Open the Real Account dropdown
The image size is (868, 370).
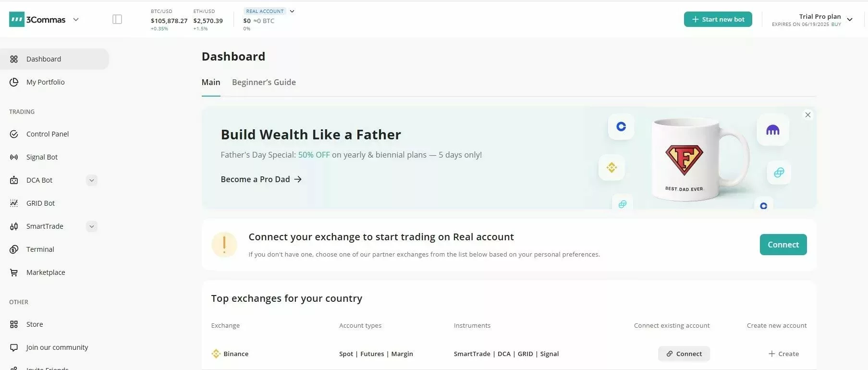[292, 11]
